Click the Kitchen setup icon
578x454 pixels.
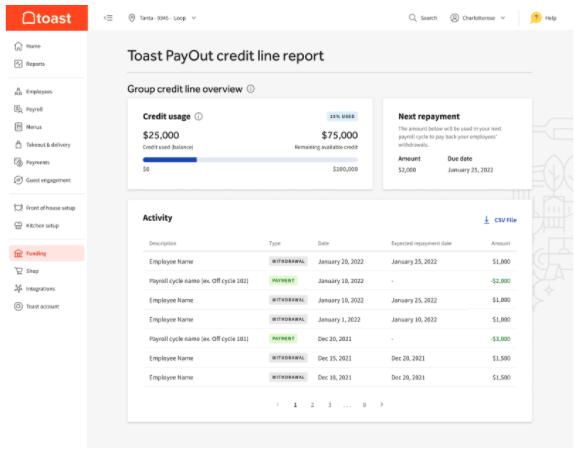click(18, 226)
